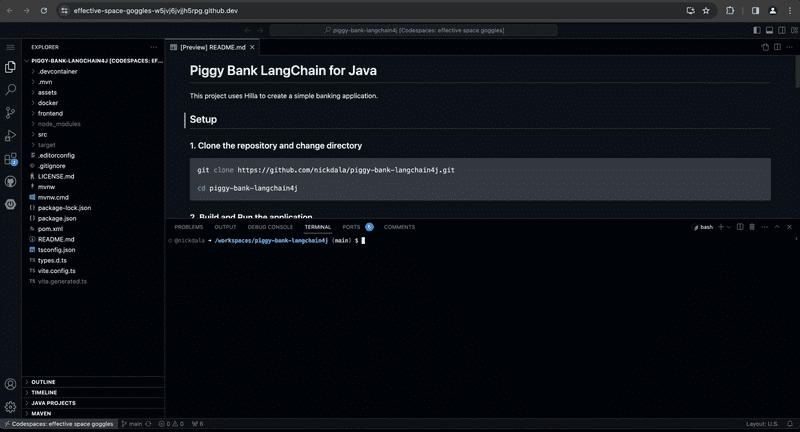Split the terminal panel
800x432 pixels.
pos(740,227)
